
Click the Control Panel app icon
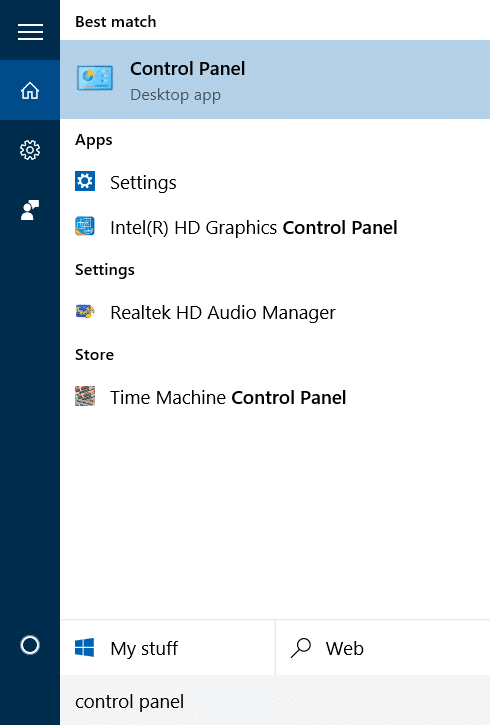95,78
